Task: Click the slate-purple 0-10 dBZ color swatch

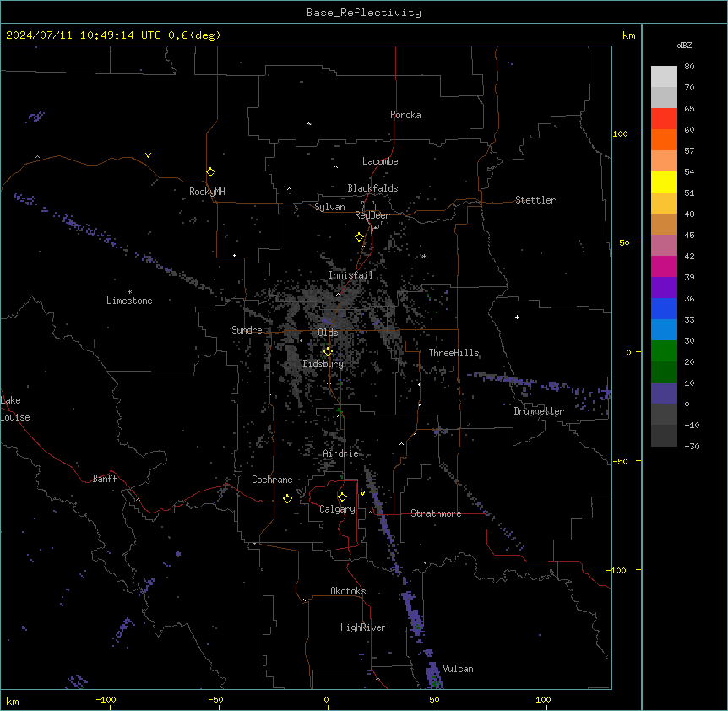Action: (x=664, y=393)
